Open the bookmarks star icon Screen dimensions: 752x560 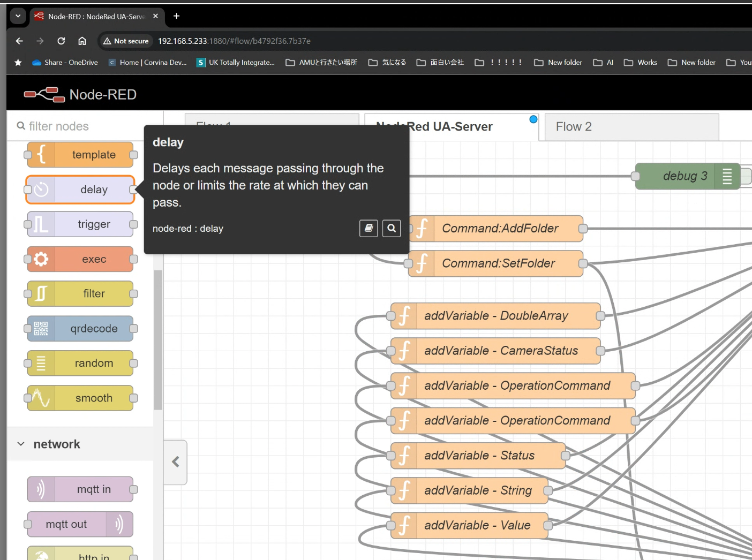18,63
